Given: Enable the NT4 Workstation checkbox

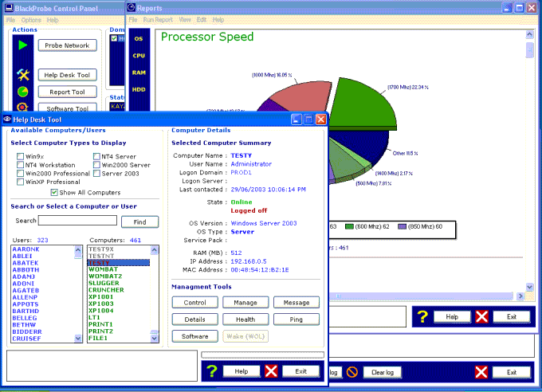Looking at the screenshot, I should tap(20, 165).
